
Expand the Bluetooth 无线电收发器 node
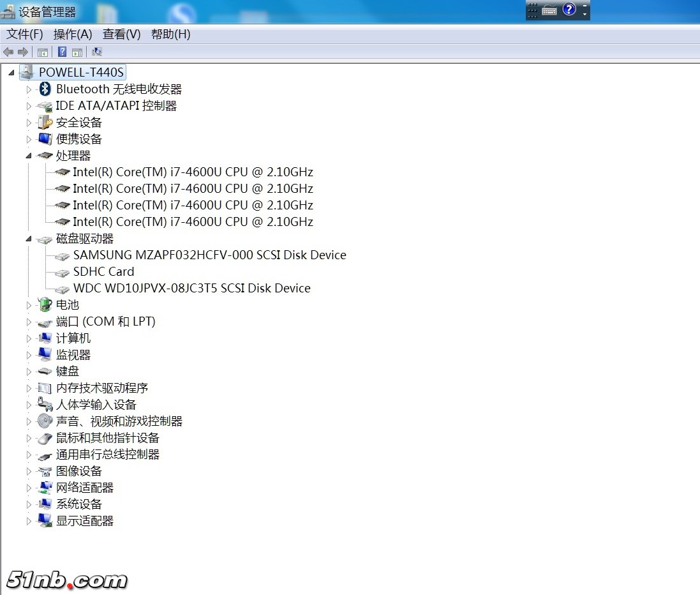pos(29,89)
